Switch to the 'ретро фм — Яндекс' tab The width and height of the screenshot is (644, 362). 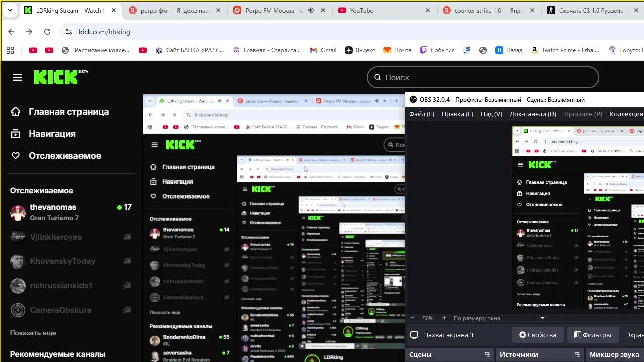(174, 10)
